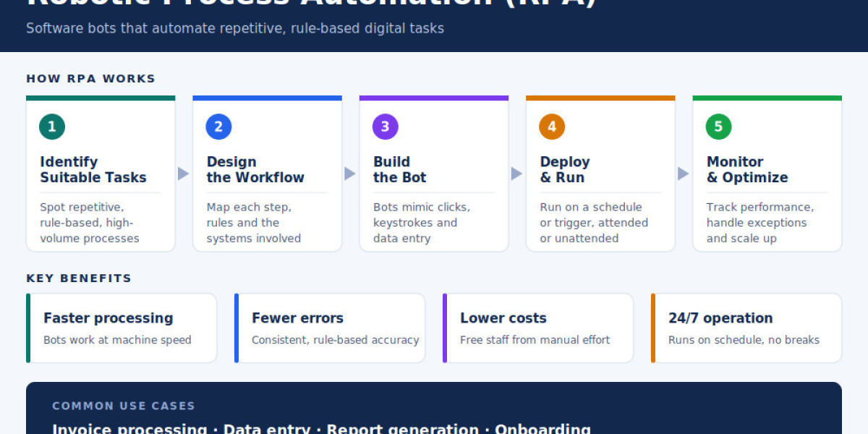Open the Build the Bot card title

pyautogui.click(x=400, y=169)
